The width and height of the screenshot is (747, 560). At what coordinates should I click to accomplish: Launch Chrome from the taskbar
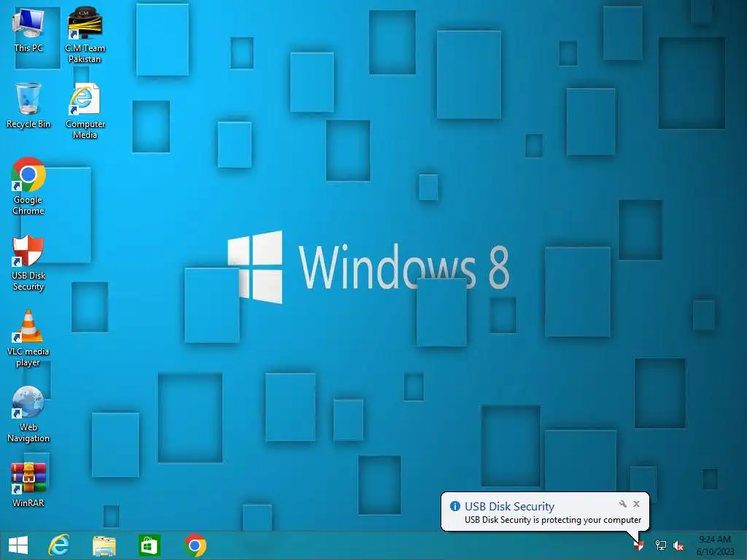195,545
